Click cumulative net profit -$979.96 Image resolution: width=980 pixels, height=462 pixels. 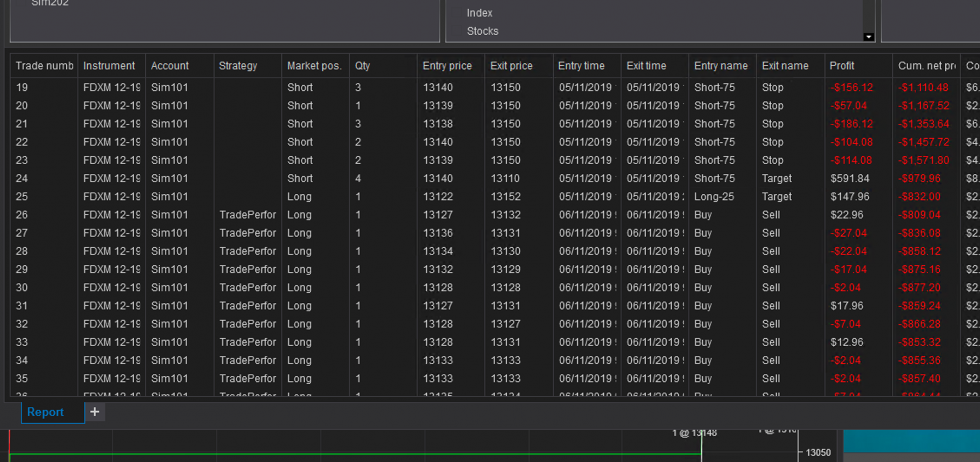pos(919,178)
